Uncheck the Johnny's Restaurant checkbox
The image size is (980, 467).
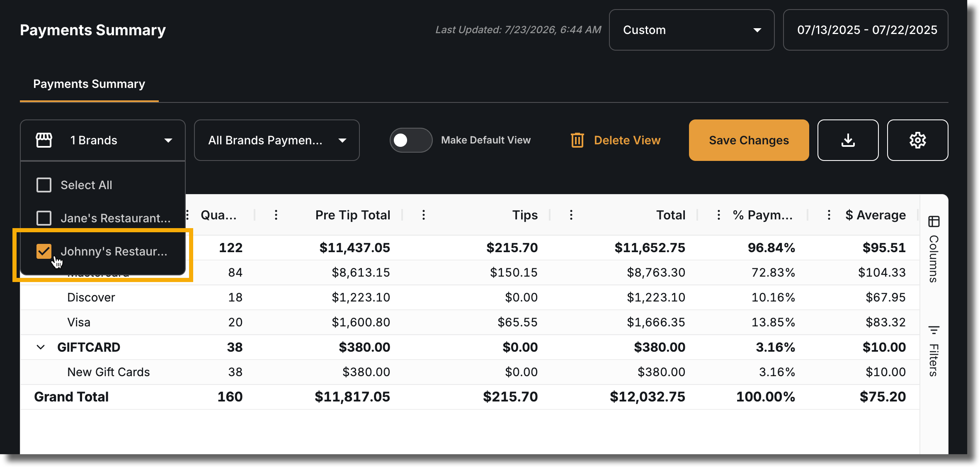44,251
